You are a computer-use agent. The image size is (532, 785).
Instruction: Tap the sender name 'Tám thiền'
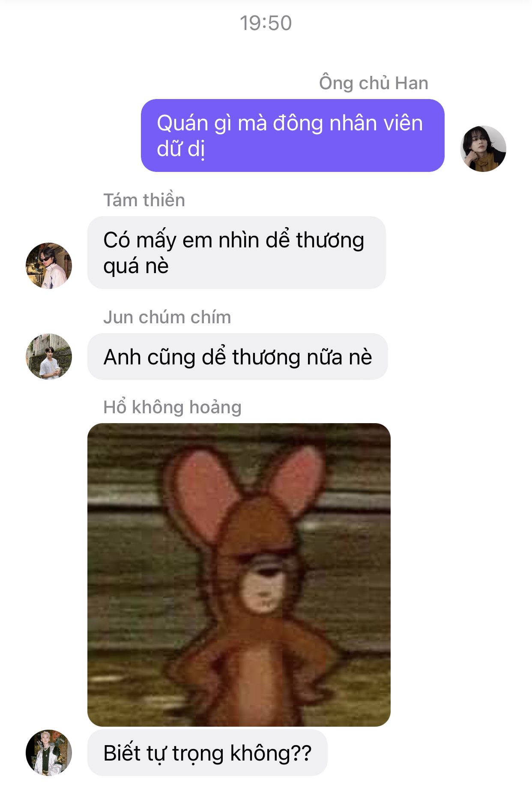pos(144,200)
